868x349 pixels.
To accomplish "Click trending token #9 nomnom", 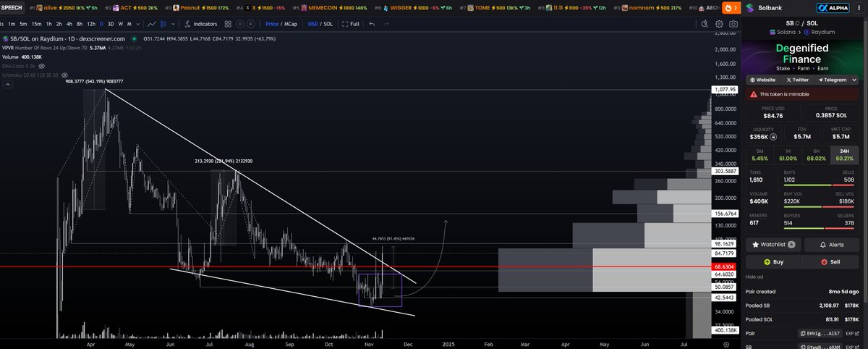I will 649,7.
